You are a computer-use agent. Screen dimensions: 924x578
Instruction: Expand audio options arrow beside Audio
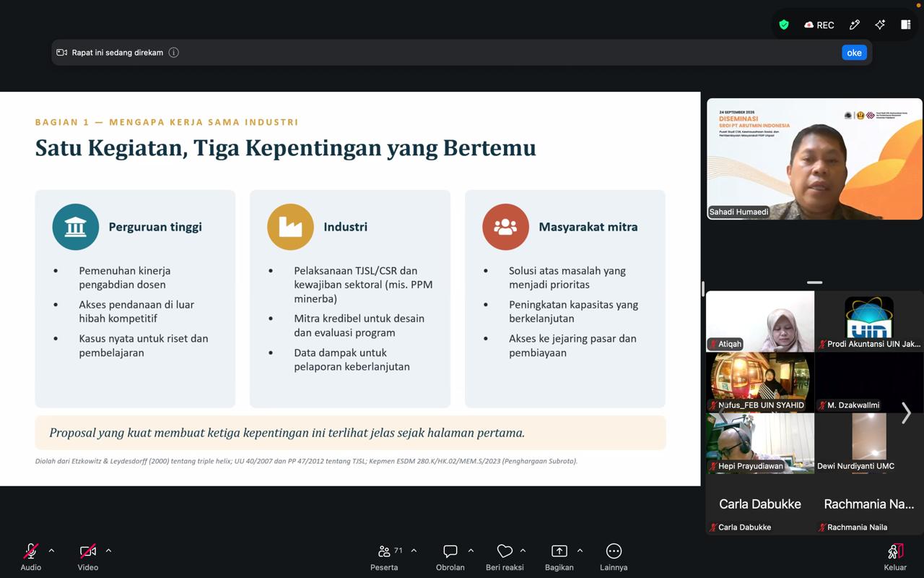[51, 551]
